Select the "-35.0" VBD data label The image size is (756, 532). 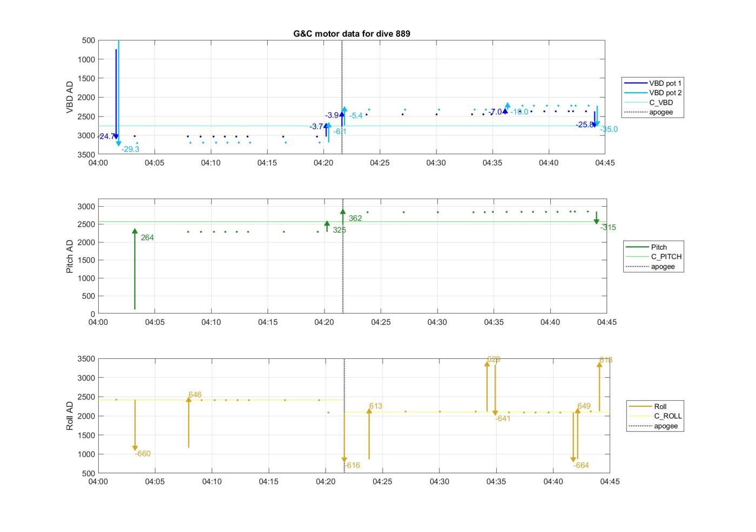tap(609, 129)
